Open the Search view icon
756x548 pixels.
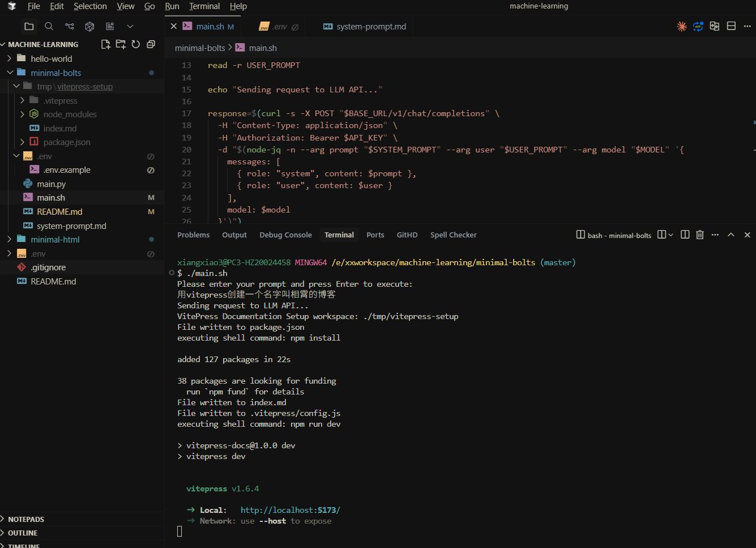[49, 26]
